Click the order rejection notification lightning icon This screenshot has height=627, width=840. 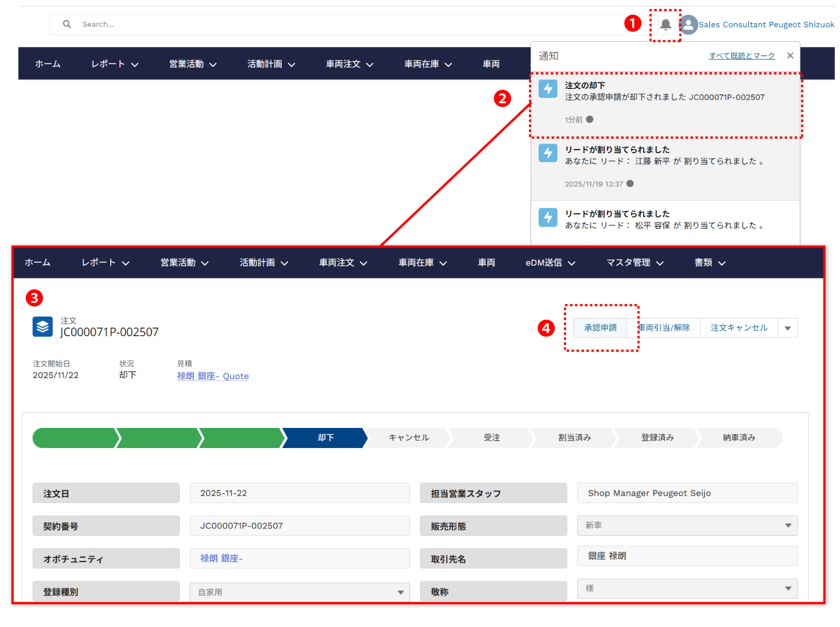point(548,89)
